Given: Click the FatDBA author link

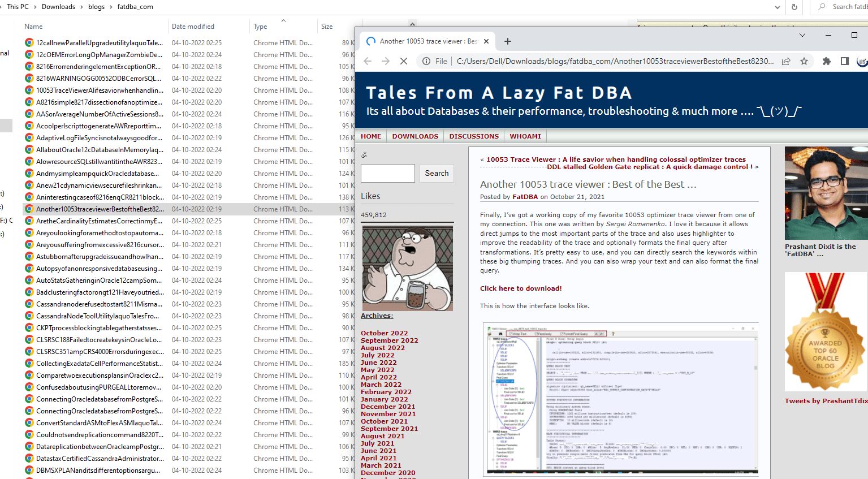Looking at the screenshot, I should pyautogui.click(x=525, y=197).
